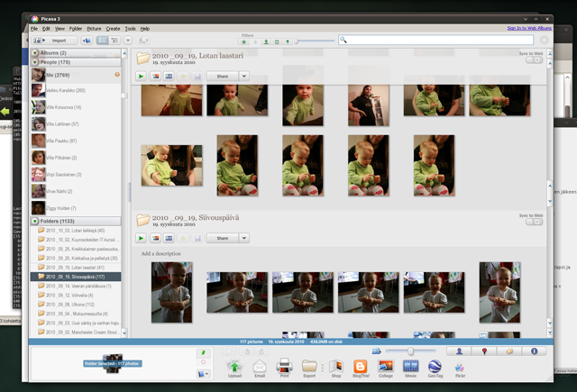Image resolution: width=577 pixels, height=392 pixels.
Task: Click the Print icon
Action: 285,369
